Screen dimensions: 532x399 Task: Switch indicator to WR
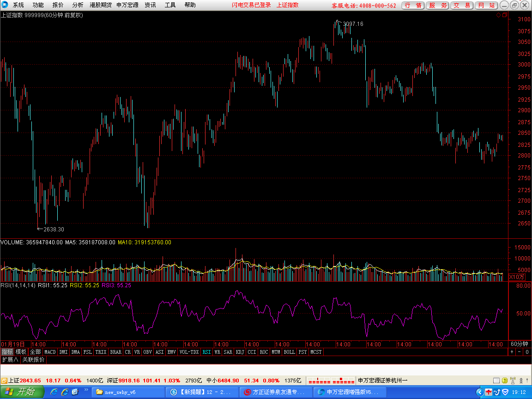(x=218, y=352)
